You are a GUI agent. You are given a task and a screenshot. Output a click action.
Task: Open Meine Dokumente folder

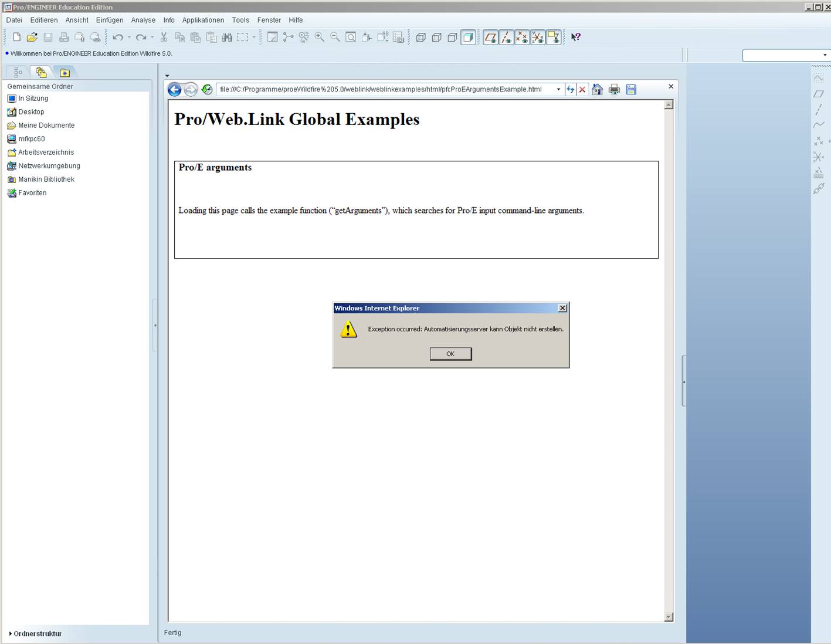(40, 126)
